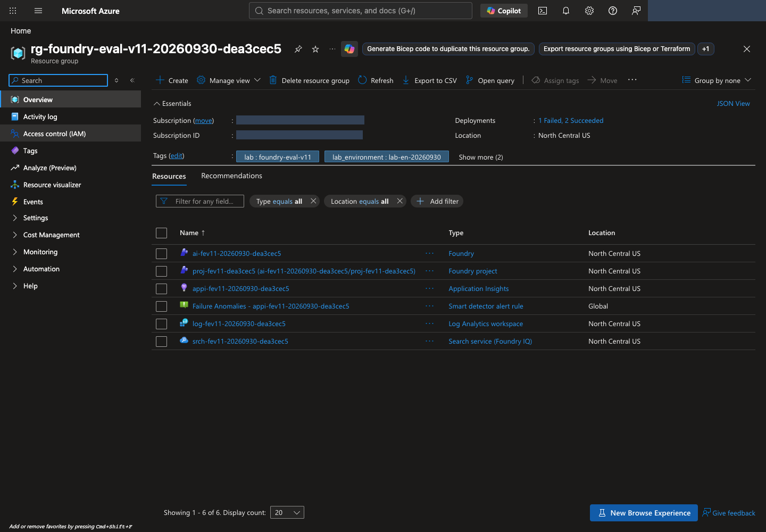Screen dimensions: 766x532
Task: Open the help question mark menu
Action: (613, 11)
